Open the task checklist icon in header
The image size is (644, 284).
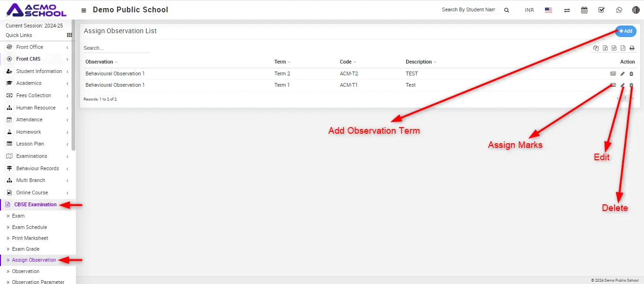point(601,10)
